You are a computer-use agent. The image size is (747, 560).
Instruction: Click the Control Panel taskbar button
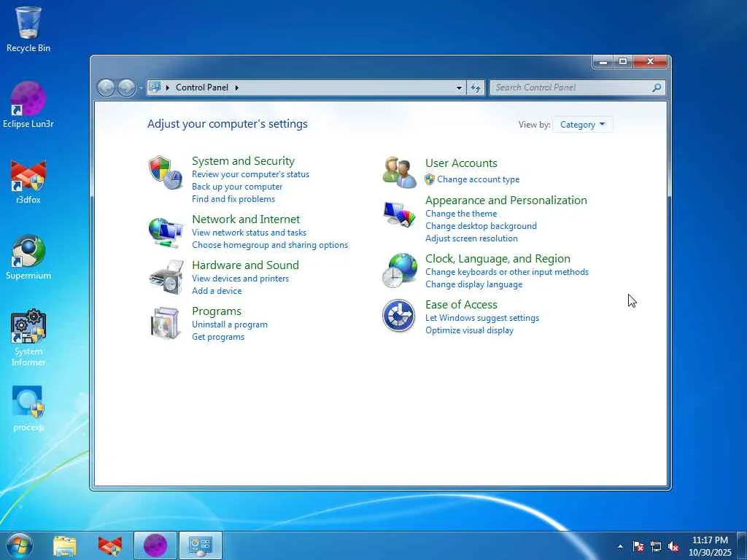201,545
